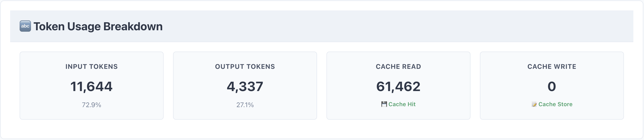Viewport: 644px width, 140px height.
Task: Click the 27.1% output percentage
Action: click(245, 105)
